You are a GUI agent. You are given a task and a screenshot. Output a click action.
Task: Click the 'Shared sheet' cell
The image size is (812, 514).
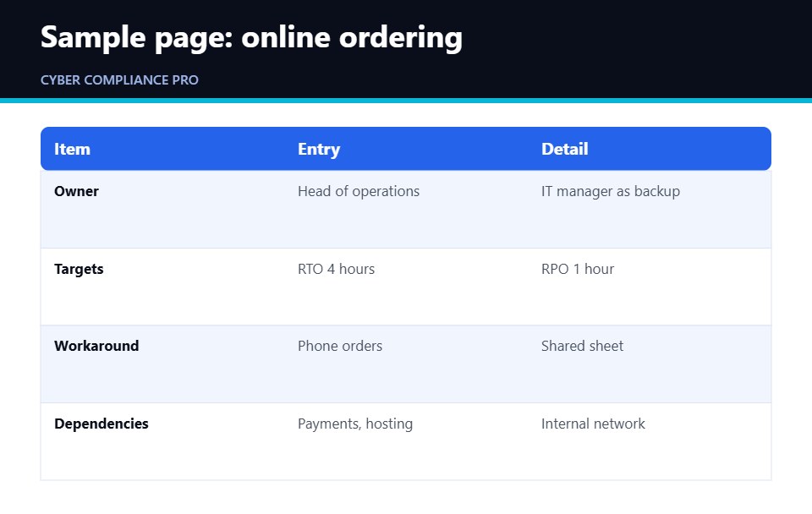click(582, 346)
